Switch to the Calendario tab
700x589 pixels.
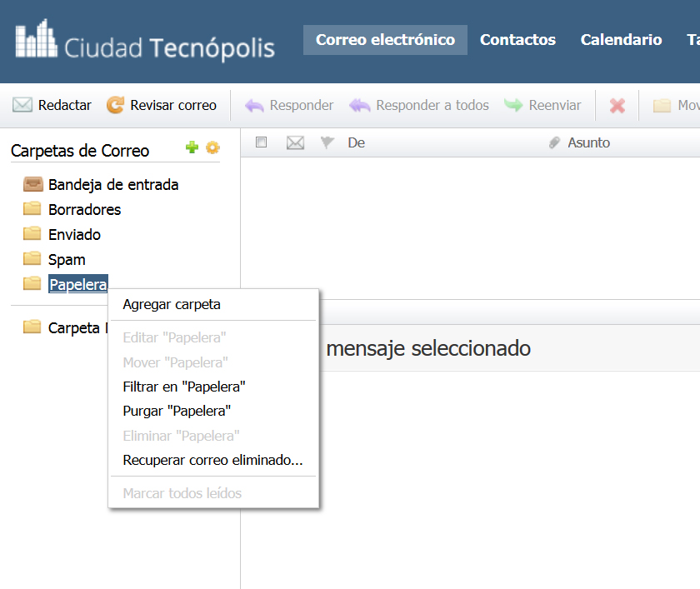[x=621, y=40]
